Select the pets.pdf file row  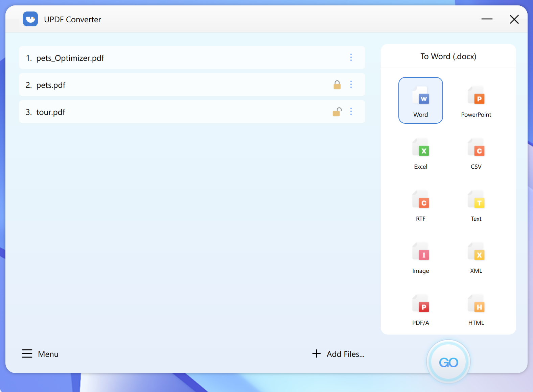(x=192, y=84)
